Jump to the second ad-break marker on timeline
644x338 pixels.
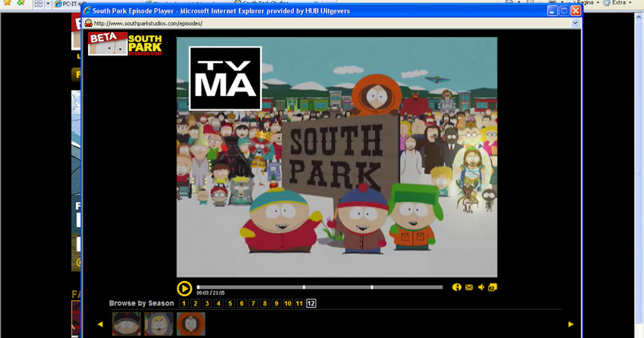[372, 287]
